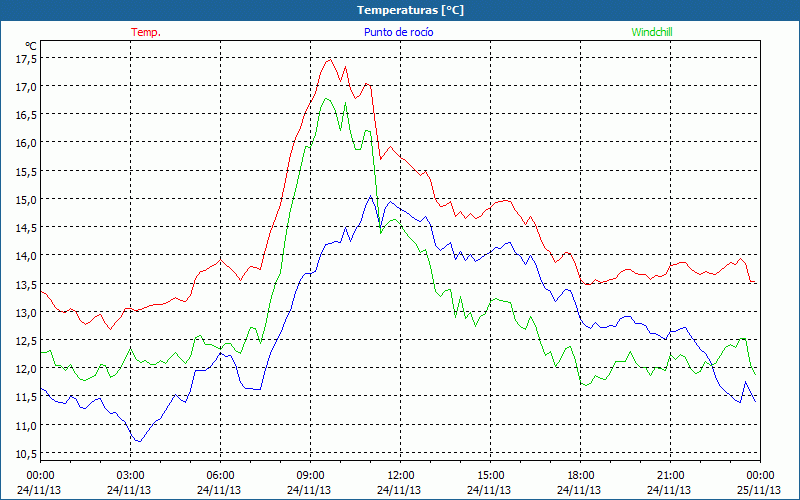
Task: Click the 10,5 y-axis value
Action: [x=27, y=454]
